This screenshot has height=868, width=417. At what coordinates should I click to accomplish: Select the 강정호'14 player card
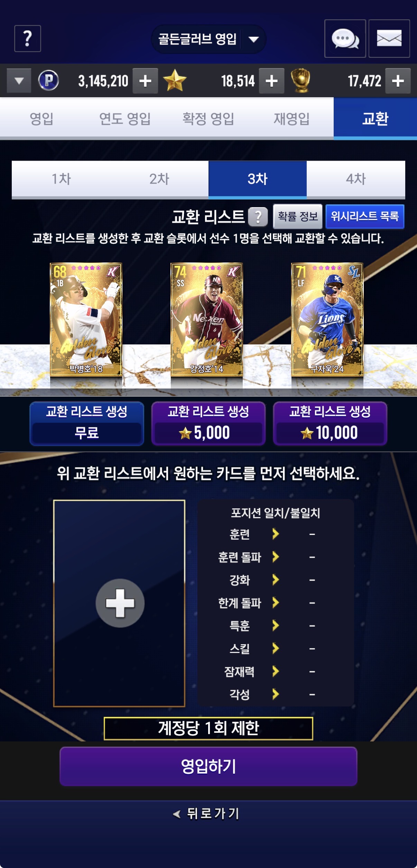tap(207, 320)
